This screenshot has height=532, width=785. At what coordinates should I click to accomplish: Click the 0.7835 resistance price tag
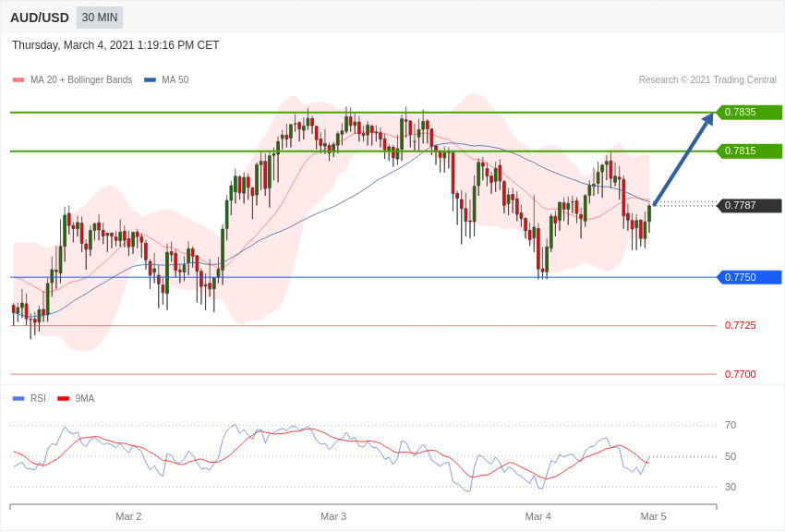749,112
